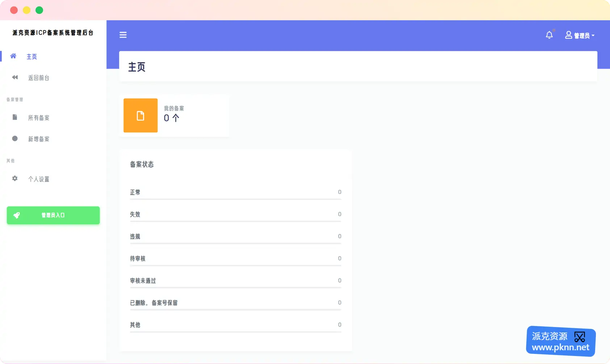Click the rewind icon beside 返回前台
Viewport: 610px width, 364px height.
(15, 77)
